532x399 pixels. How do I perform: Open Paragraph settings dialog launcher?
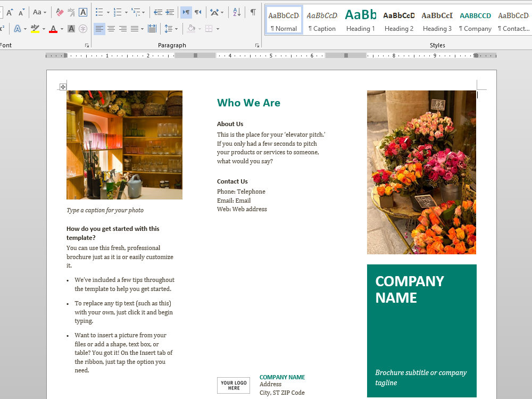[x=257, y=45]
